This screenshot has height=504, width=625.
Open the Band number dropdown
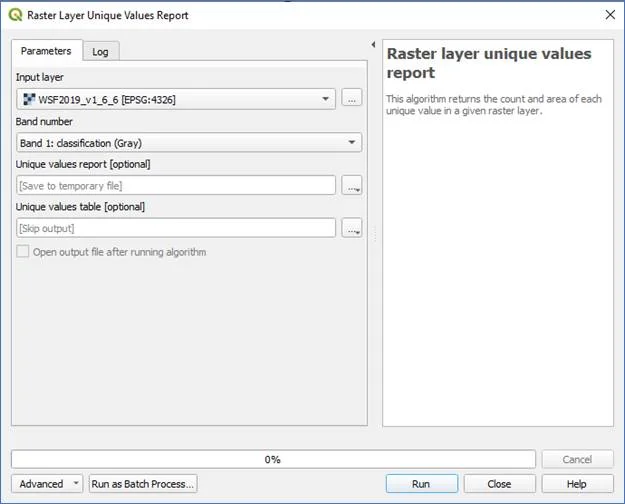pos(352,143)
